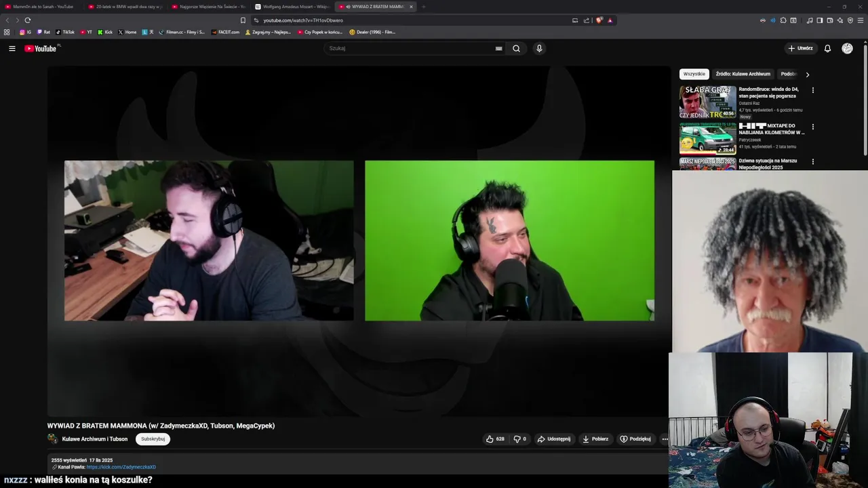Viewport: 868px width, 488px height.
Task: Click the Brave Rewards triangle icon
Action: pyautogui.click(x=610, y=20)
